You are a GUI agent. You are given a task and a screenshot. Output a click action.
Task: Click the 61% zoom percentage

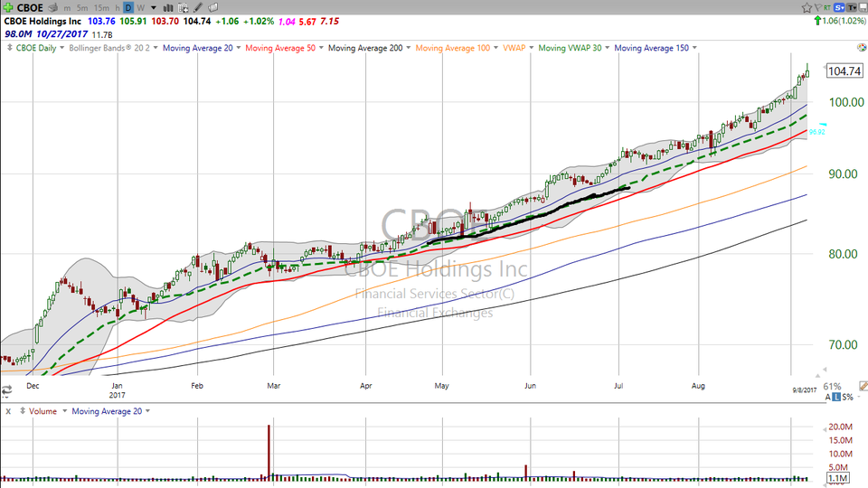[833, 386]
